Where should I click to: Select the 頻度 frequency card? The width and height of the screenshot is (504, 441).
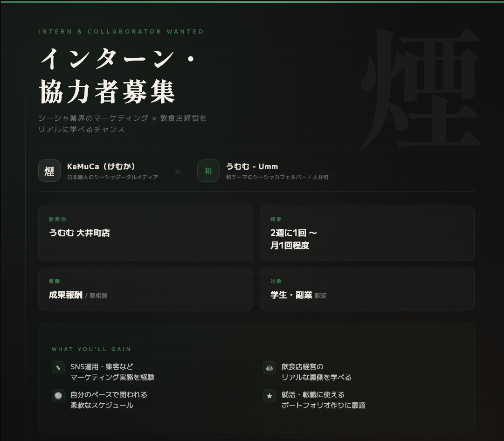click(366, 233)
